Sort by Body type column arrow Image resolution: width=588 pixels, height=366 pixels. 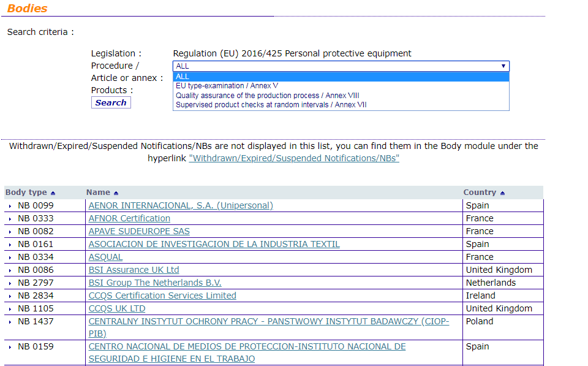53,193
